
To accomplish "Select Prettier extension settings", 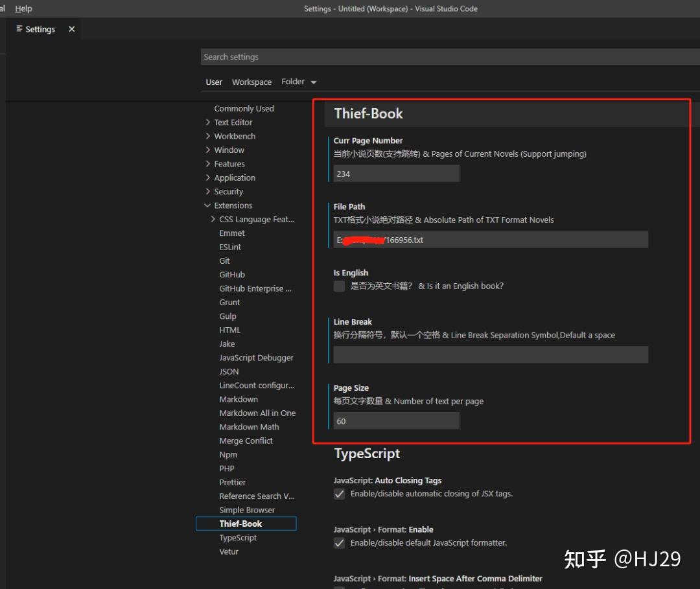I will click(232, 482).
